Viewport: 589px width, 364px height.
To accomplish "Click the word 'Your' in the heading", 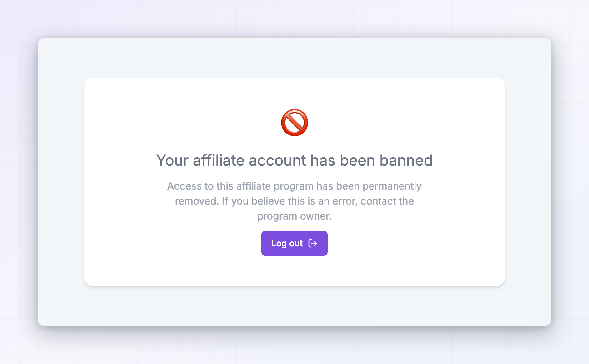I will 172,160.
